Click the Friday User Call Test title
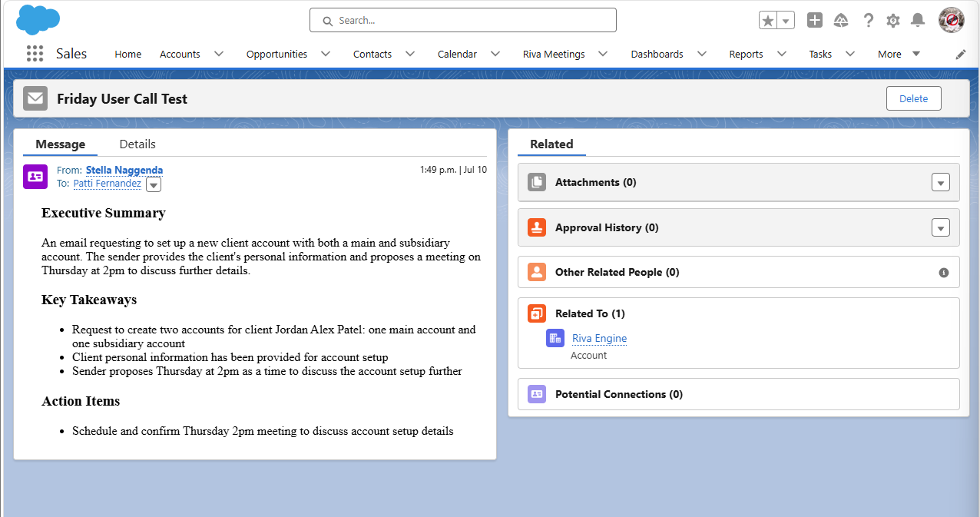980x517 pixels. pyautogui.click(x=122, y=99)
